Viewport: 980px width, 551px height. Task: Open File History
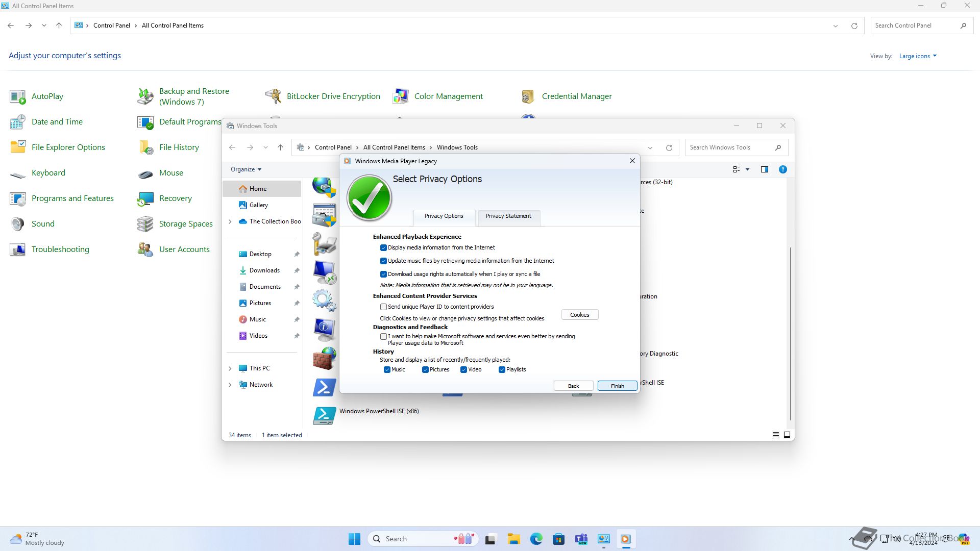pos(168,147)
